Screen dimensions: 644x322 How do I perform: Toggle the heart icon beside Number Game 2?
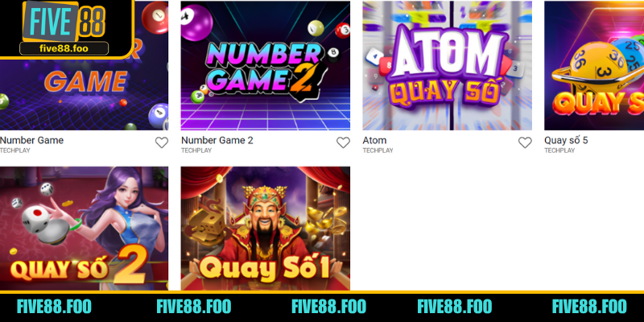(x=343, y=142)
